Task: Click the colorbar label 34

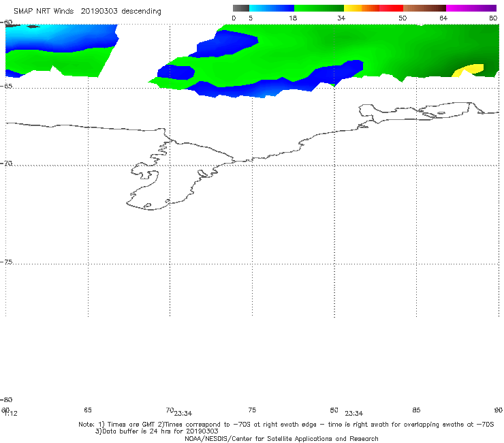Action: click(341, 18)
